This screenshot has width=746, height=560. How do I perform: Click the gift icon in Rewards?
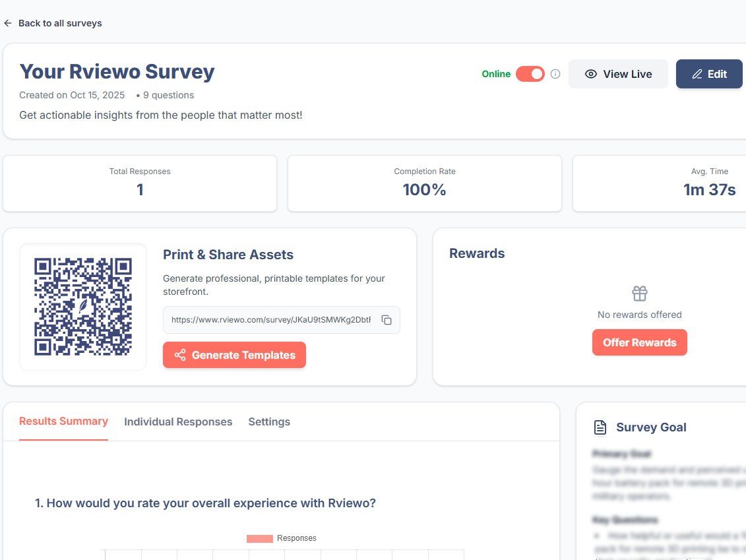640,294
